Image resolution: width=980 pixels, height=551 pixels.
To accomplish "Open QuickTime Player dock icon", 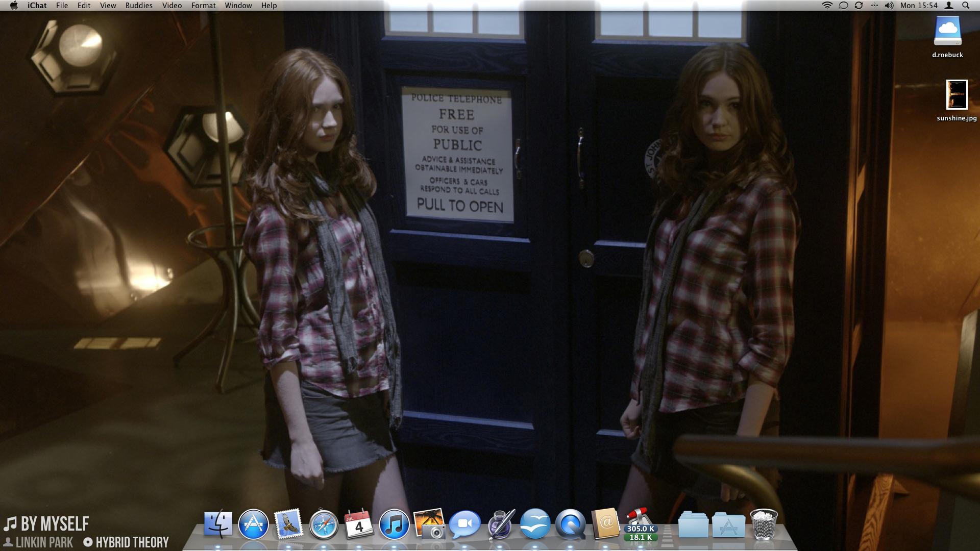I will click(570, 525).
